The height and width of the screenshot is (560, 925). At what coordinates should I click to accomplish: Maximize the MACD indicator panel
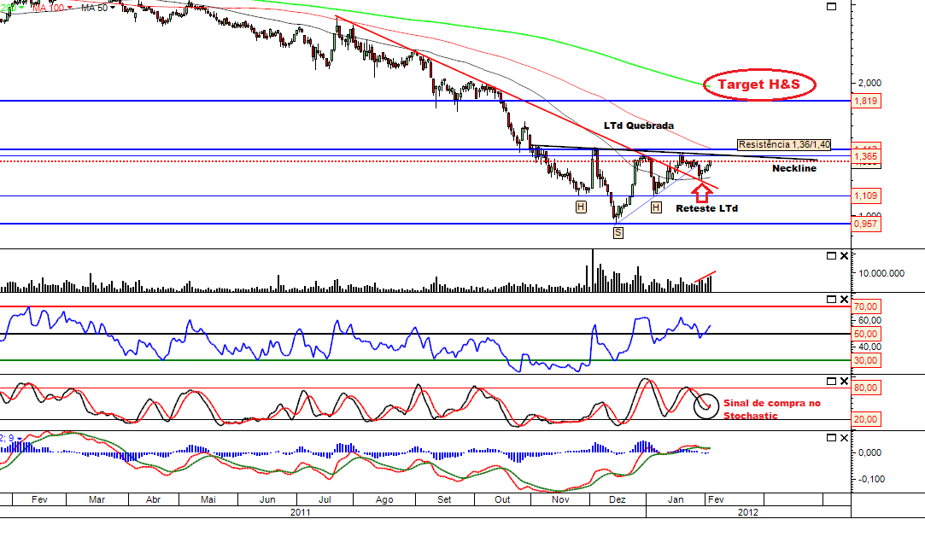pos(832,437)
